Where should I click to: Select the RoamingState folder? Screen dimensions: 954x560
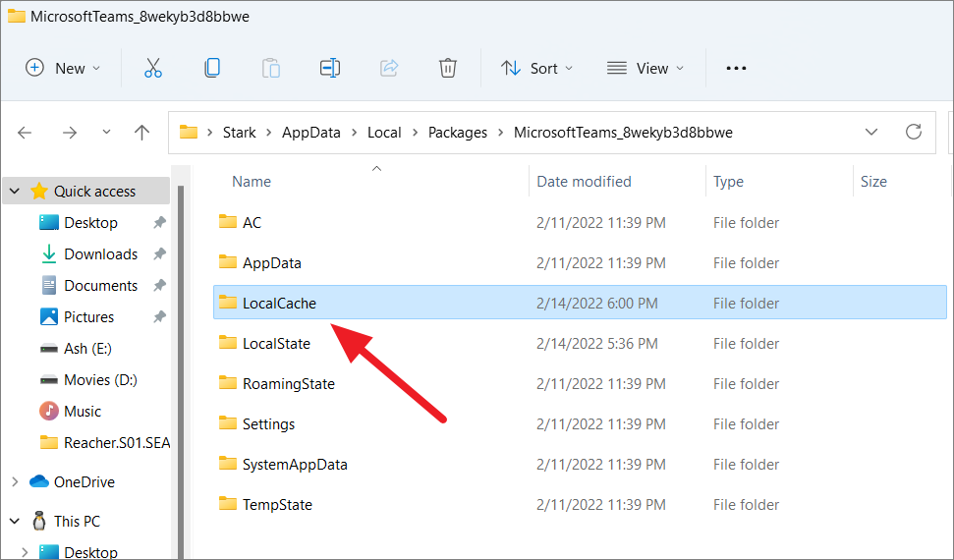coord(580,383)
